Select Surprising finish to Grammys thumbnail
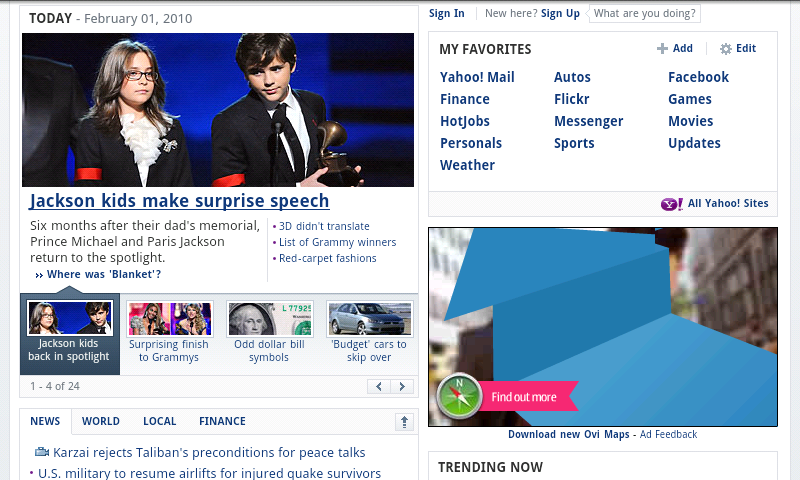Screen dimensions: 800x480 tap(169, 333)
